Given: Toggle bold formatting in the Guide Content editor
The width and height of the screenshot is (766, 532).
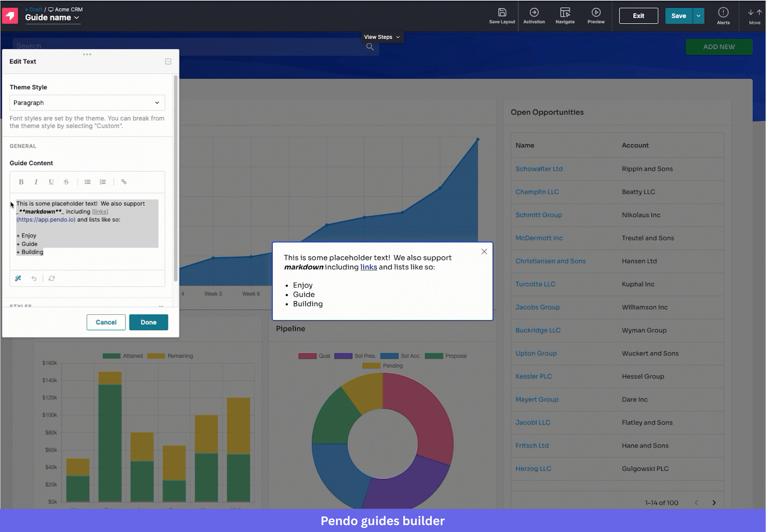Looking at the screenshot, I should (x=21, y=182).
